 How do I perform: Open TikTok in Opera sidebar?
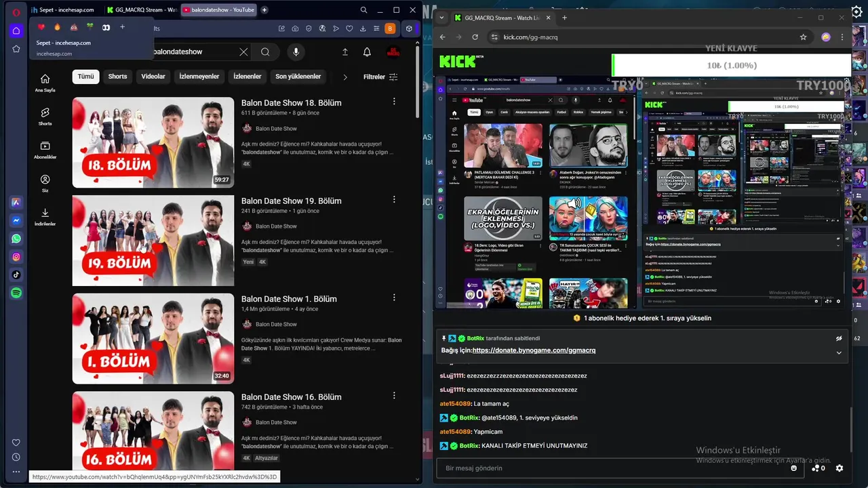[16, 274]
